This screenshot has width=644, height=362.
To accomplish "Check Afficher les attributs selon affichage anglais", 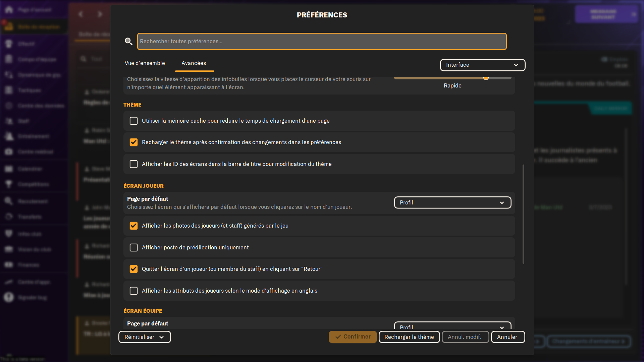I will tap(133, 291).
